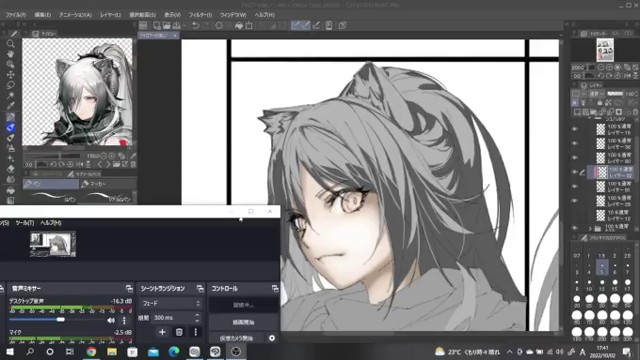This screenshot has height=360, width=640.
Task: Select the Hand move tool
Action: [11, 54]
